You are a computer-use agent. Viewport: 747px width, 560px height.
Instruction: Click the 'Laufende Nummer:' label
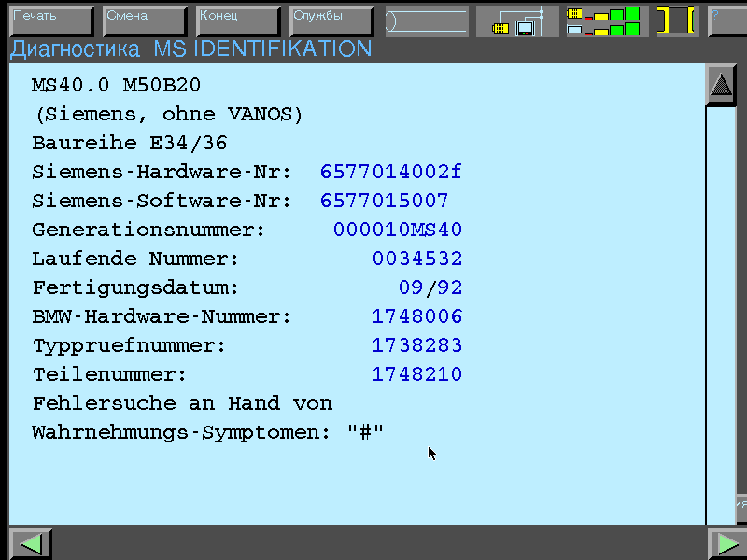coord(135,259)
